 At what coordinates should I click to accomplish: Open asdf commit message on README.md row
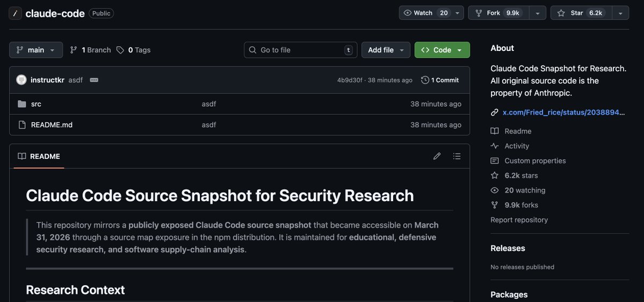pos(208,125)
